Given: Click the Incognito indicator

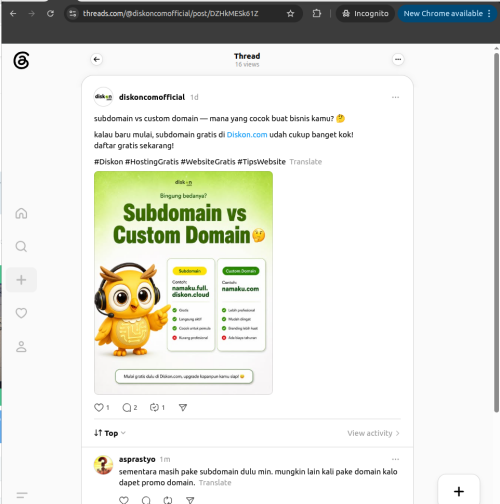Looking at the screenshot, I should pos(365,14).
